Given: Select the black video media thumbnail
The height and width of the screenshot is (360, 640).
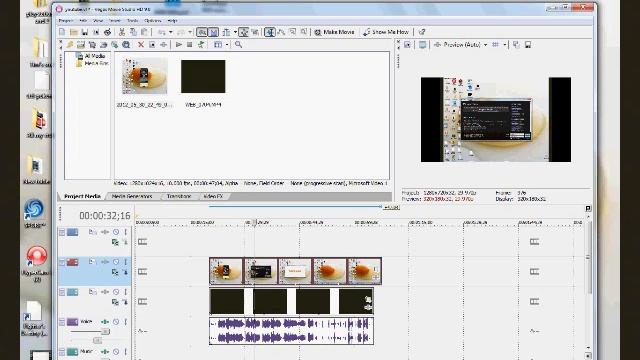Looking at the screenshot, I should click(x=203, y=76).
